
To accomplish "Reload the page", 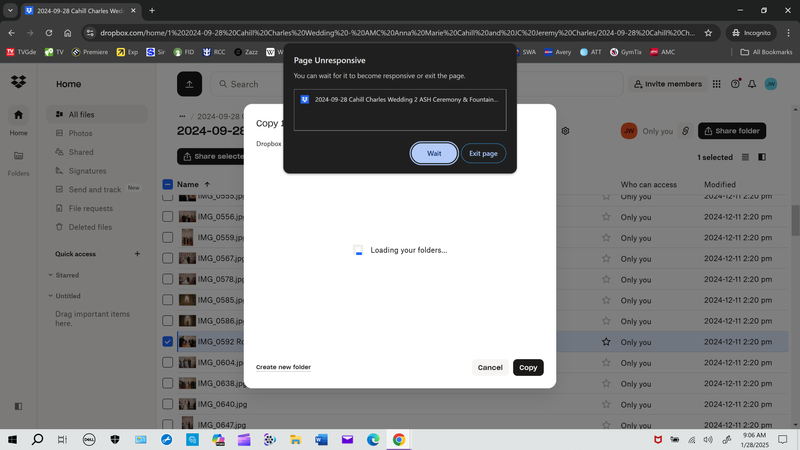I will click(49, 33).
